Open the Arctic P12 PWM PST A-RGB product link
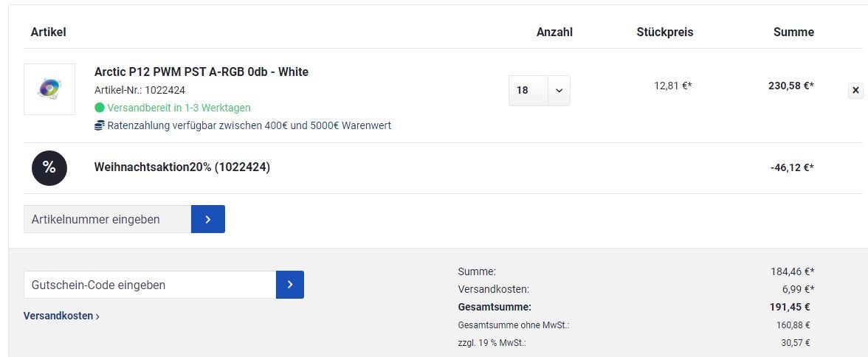Image resolution: width=868 pixels, height=357 pixels. click(201, 72)
